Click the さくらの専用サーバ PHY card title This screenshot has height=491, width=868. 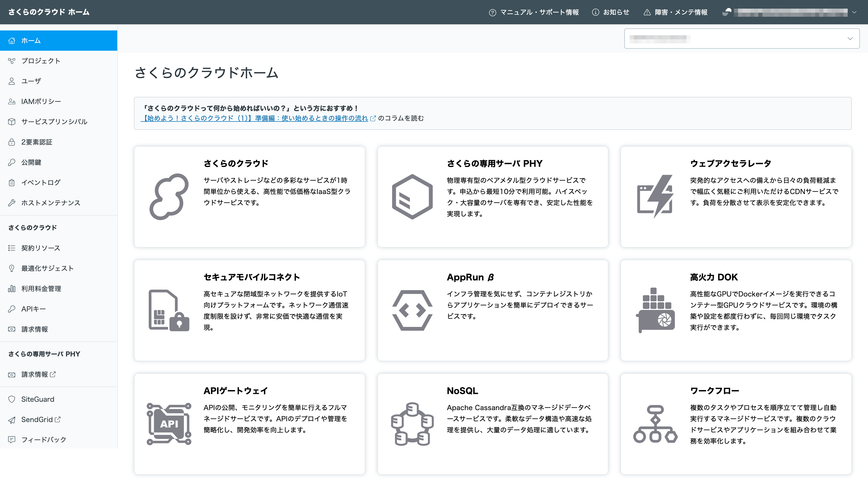(494, 164)
